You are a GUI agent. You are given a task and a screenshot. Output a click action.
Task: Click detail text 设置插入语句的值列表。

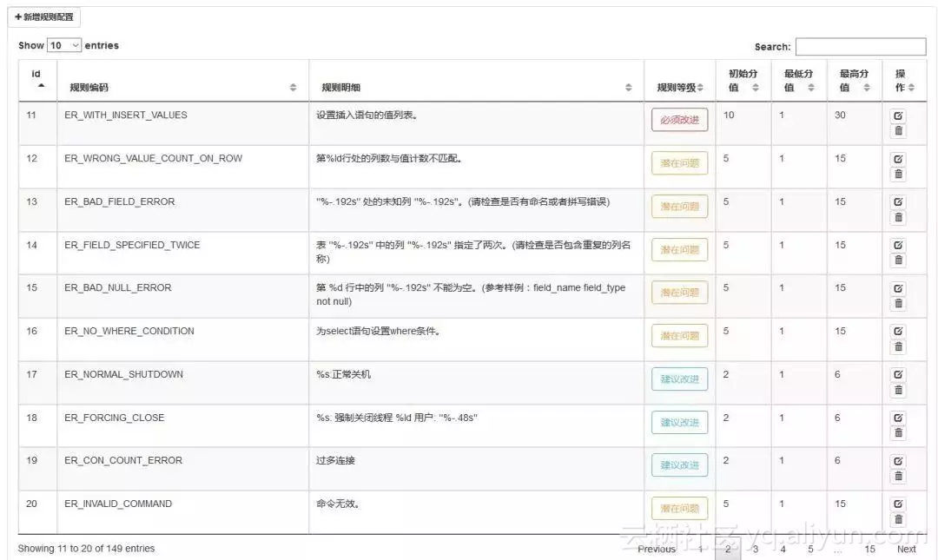pos(367,115)
